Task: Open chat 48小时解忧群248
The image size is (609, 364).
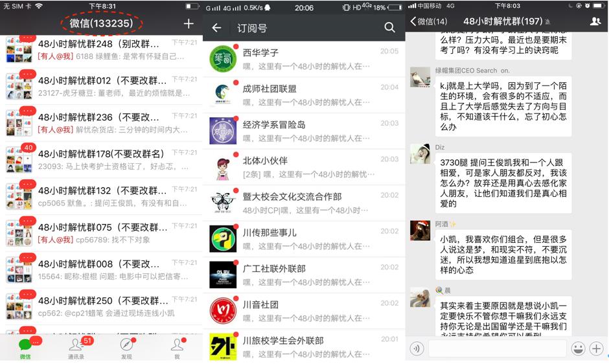Action: 102,50
